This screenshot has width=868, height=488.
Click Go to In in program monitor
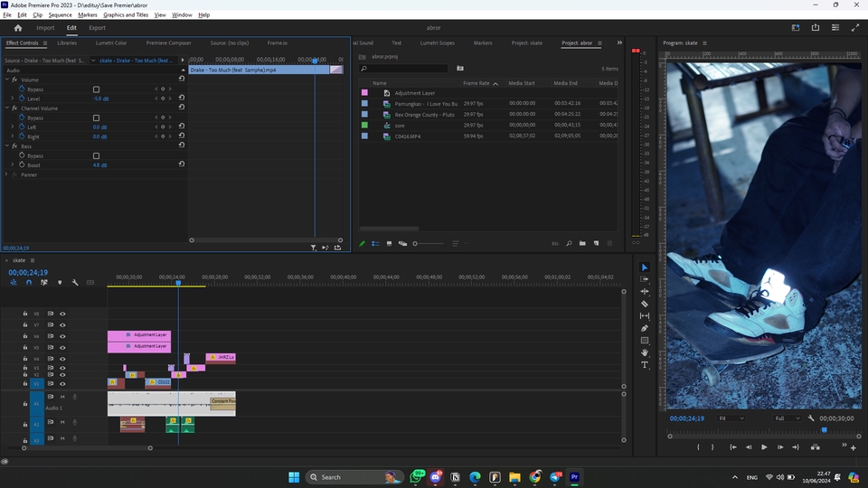pos(733,447)
